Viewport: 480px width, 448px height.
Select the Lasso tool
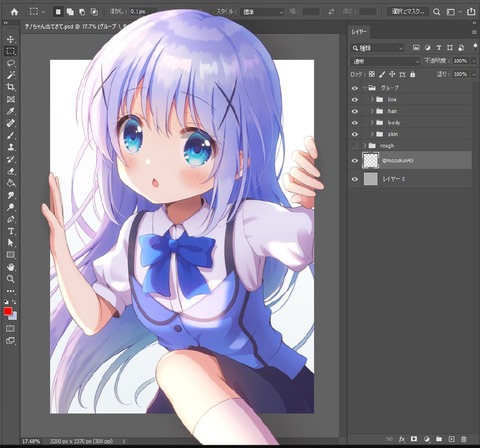[11, 63]
